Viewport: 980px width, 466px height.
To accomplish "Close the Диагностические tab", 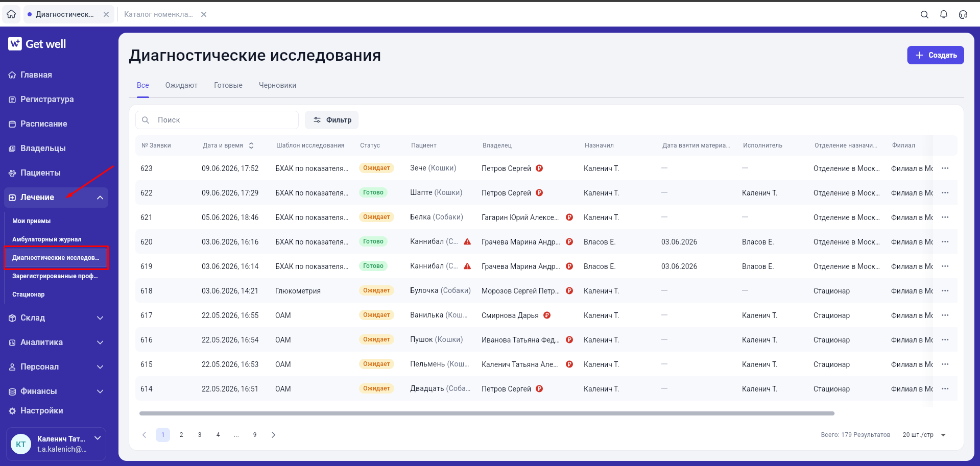I will coord(106,14).
